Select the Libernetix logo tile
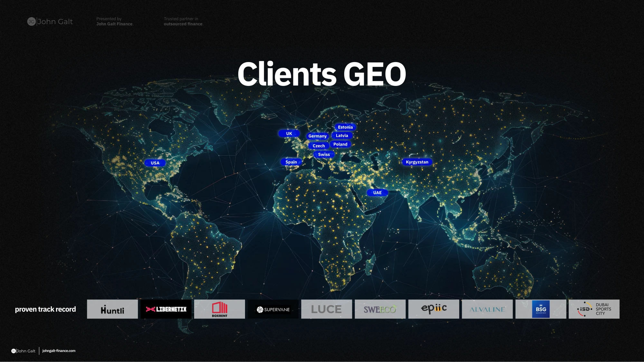Screen dimensions: 644x362 (166, 309)
